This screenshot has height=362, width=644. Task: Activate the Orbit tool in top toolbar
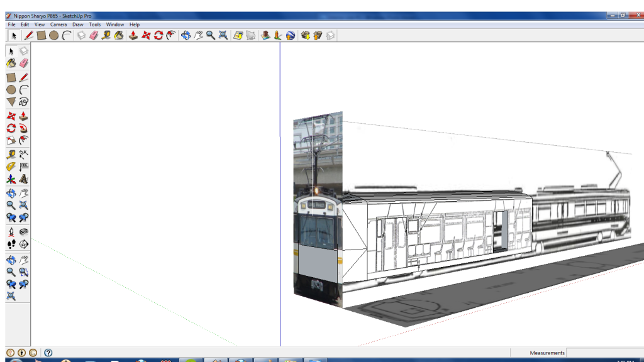pyautogui.click(x=186, y=36)
